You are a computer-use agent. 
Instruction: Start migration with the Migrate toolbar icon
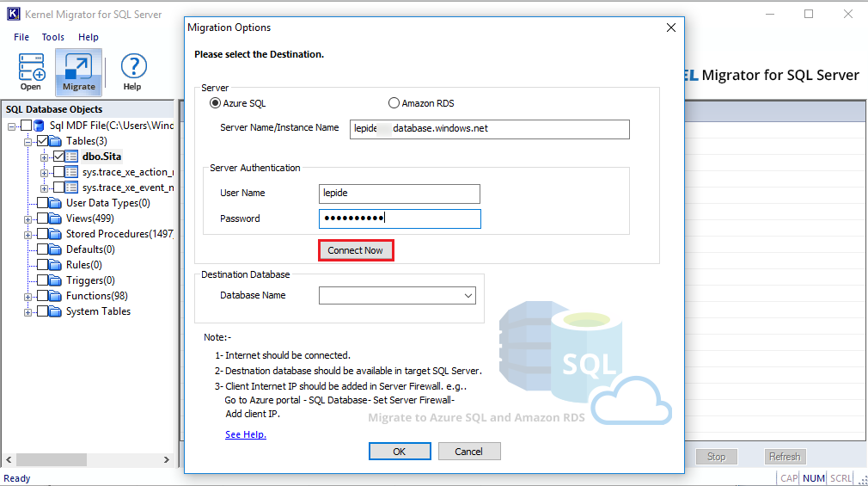78,71
